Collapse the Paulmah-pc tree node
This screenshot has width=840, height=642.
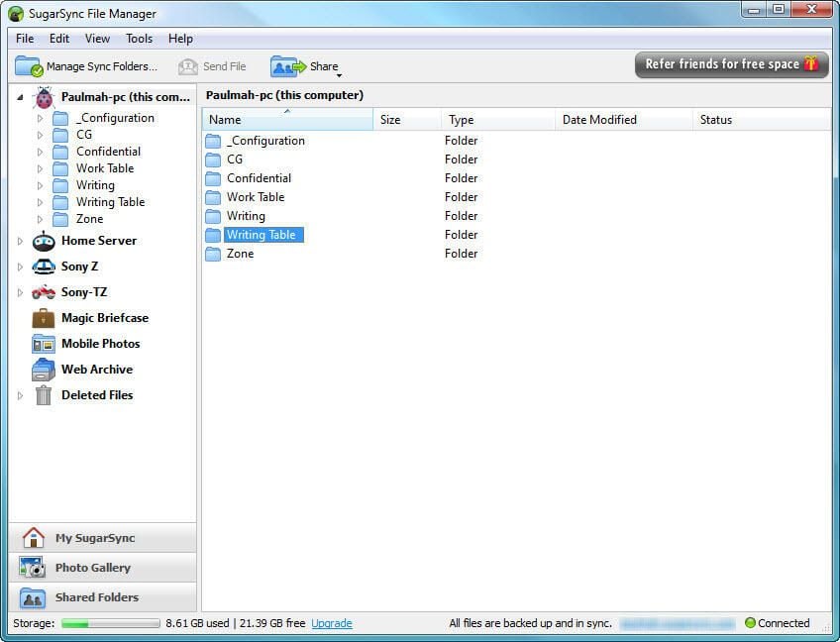point(20,97)
